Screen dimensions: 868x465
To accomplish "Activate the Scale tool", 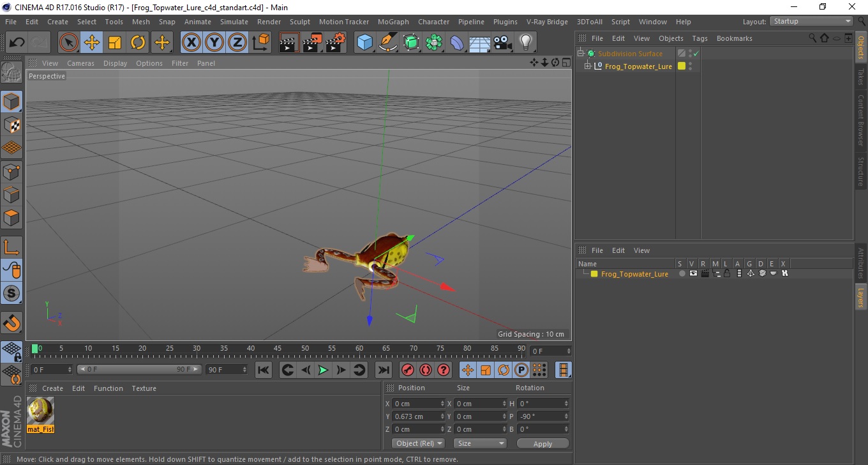I will [115, 43].
